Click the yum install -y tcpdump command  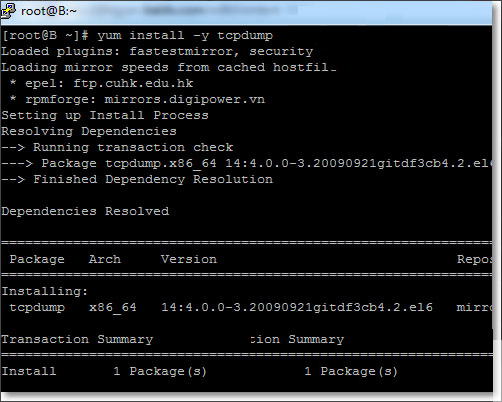185,35
